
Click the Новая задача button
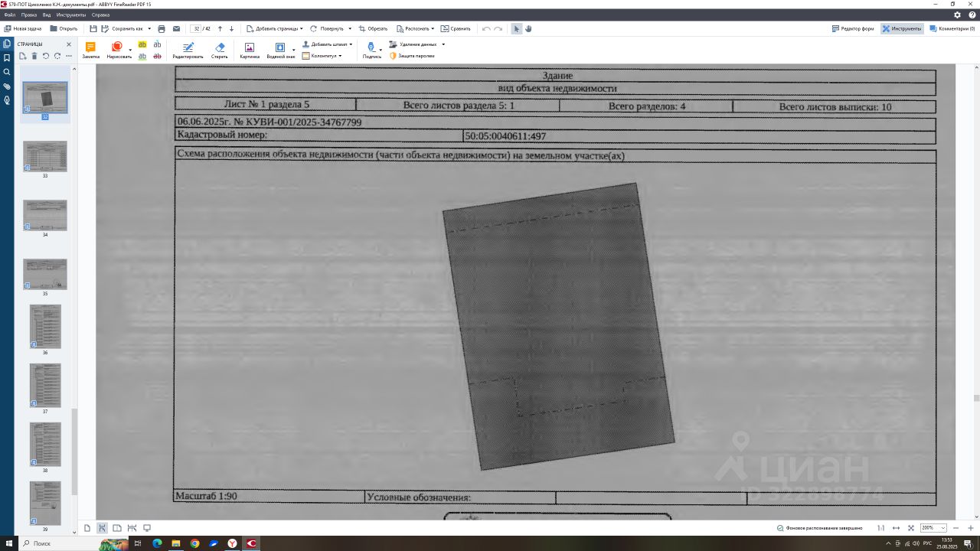pyautogui.click(x=23, y=28)
